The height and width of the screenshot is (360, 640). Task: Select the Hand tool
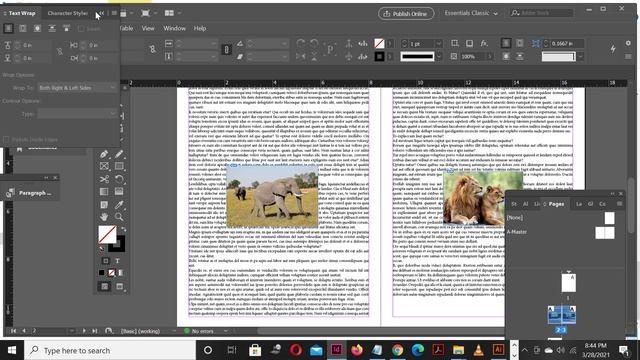tap(104, 217)
